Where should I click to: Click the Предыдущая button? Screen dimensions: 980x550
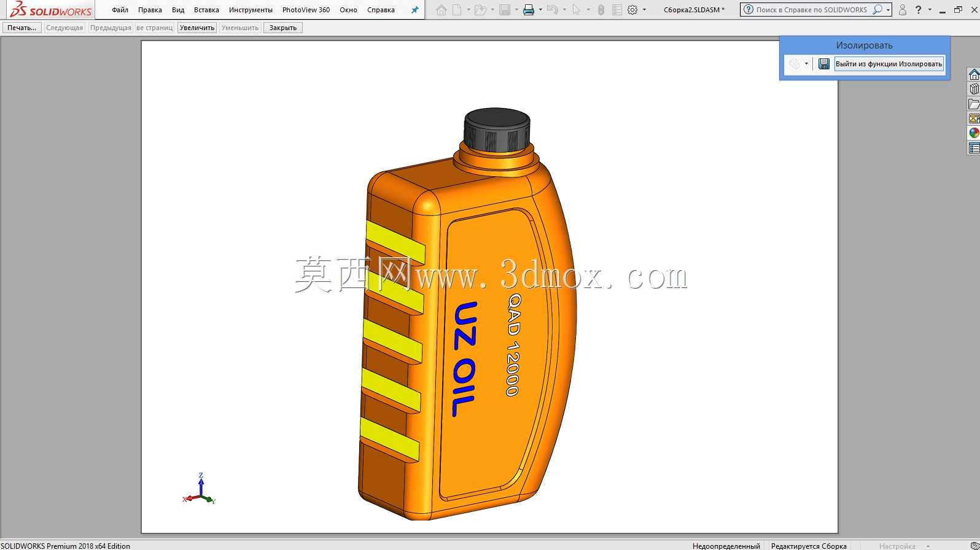click(111, 28)
